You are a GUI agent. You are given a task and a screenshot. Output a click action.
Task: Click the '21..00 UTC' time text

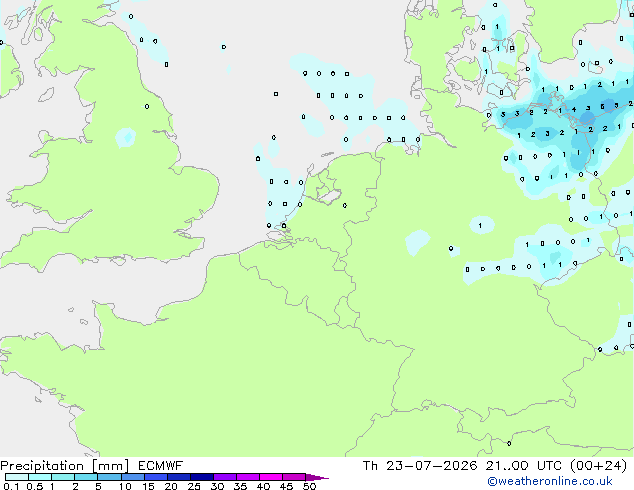[523, 466]
